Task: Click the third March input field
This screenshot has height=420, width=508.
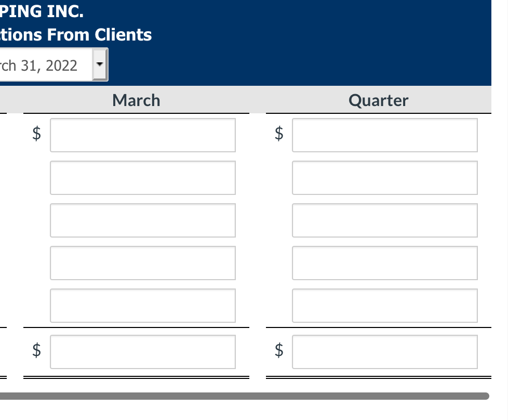Action: 142,220
